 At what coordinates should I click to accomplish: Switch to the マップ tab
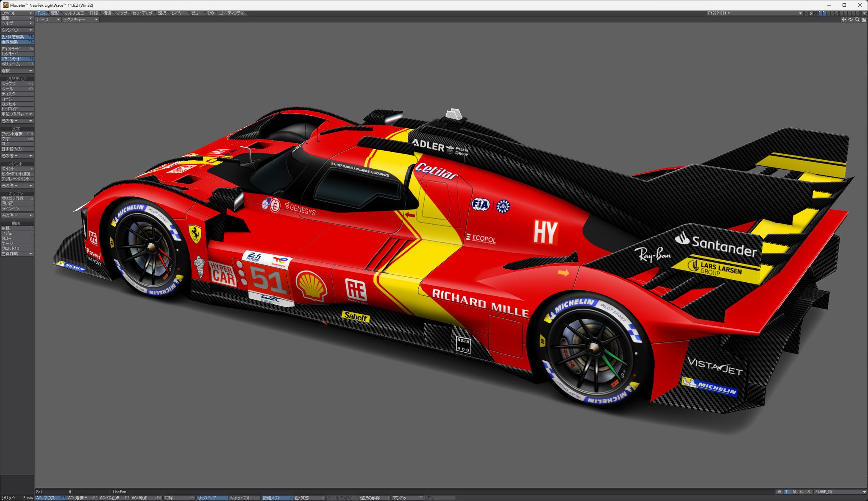pyautogui.click(x=122, y=13)
